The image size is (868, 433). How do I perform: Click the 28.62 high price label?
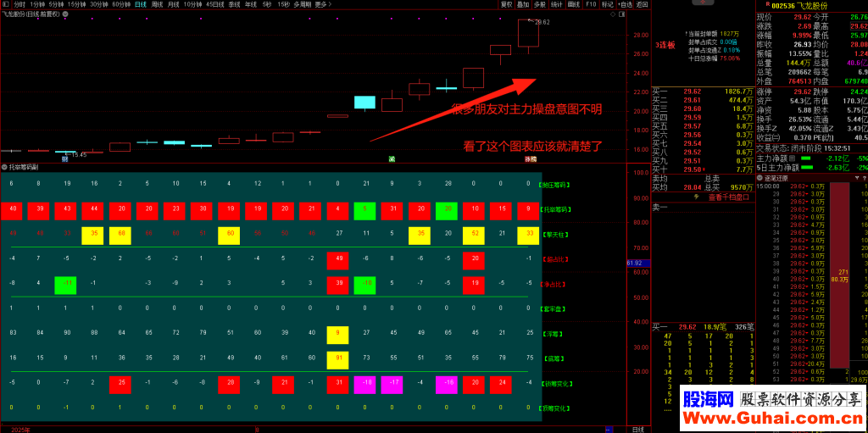(542, 22)
